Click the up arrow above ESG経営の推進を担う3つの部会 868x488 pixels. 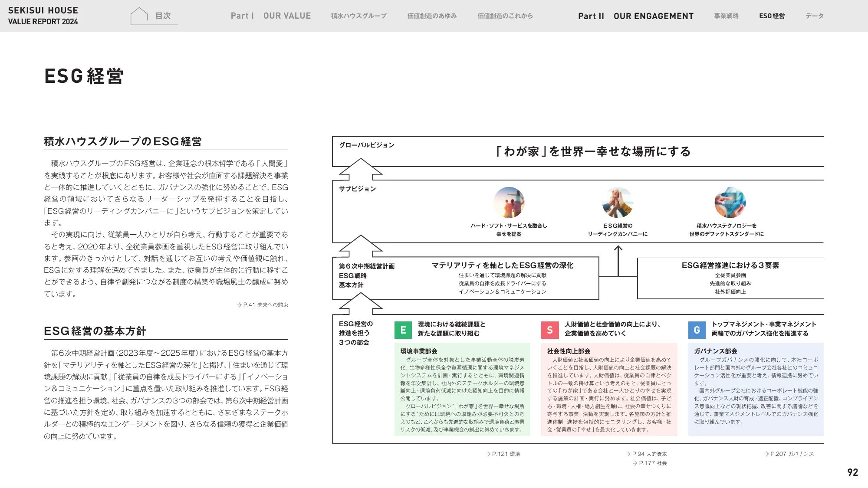pyautogui.click(x=360, y=304)
